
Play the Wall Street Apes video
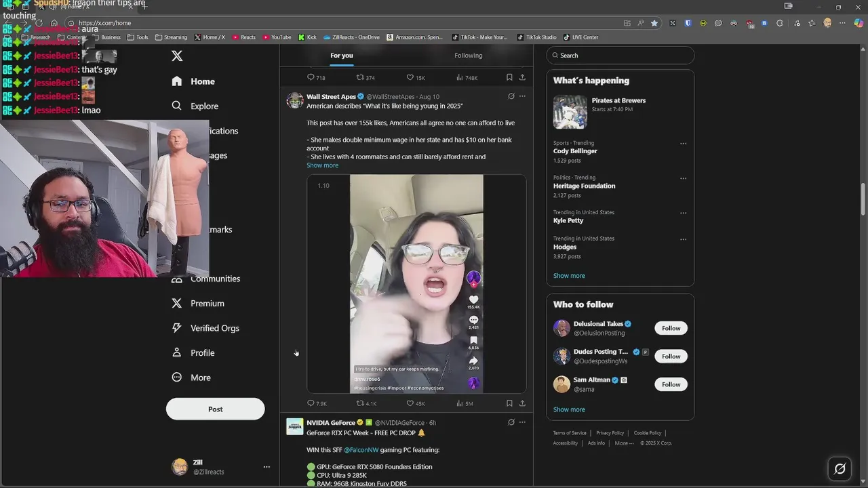click(x=416, y=284)
